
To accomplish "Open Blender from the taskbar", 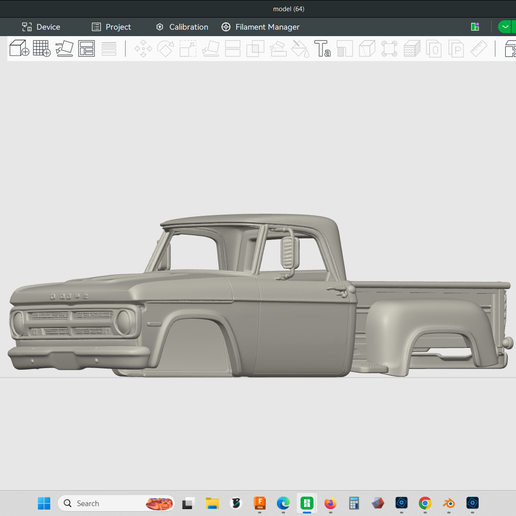I will click(449, 503).
